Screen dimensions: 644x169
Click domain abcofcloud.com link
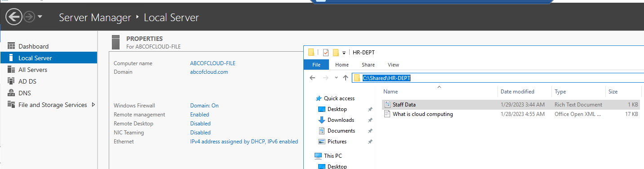click(209, 72)
